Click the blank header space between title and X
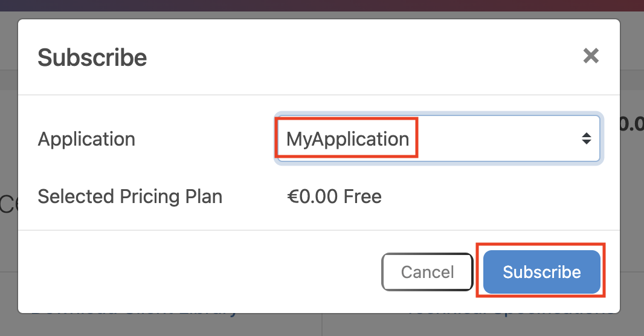The width and height of the screenshot is (644, 336). point(362,57)
